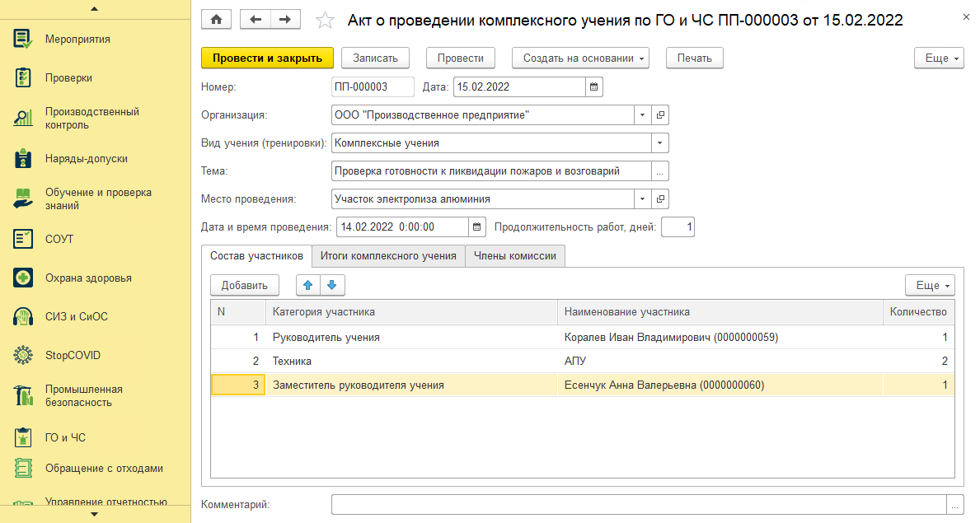The width and height of the screenshot is (980, 523).
Task: Open Тема selection ellipsis button
Action: tap(660, 171)
